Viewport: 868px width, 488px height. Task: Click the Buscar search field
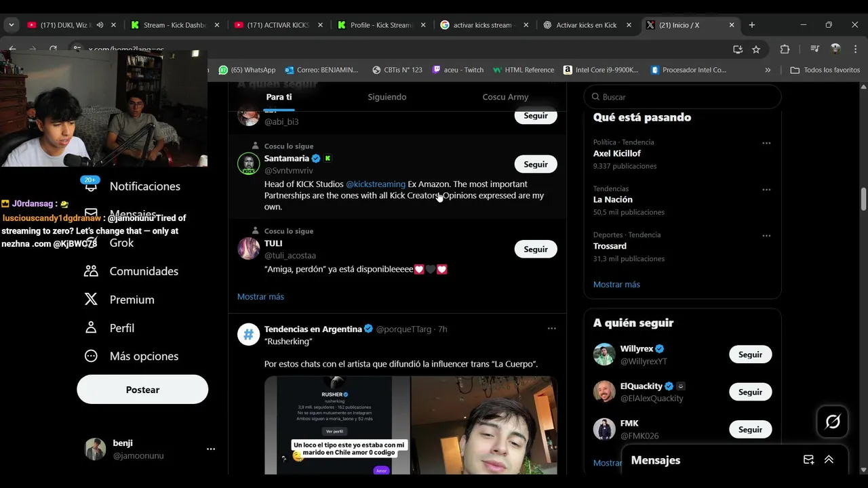click(x=683, y=97)
